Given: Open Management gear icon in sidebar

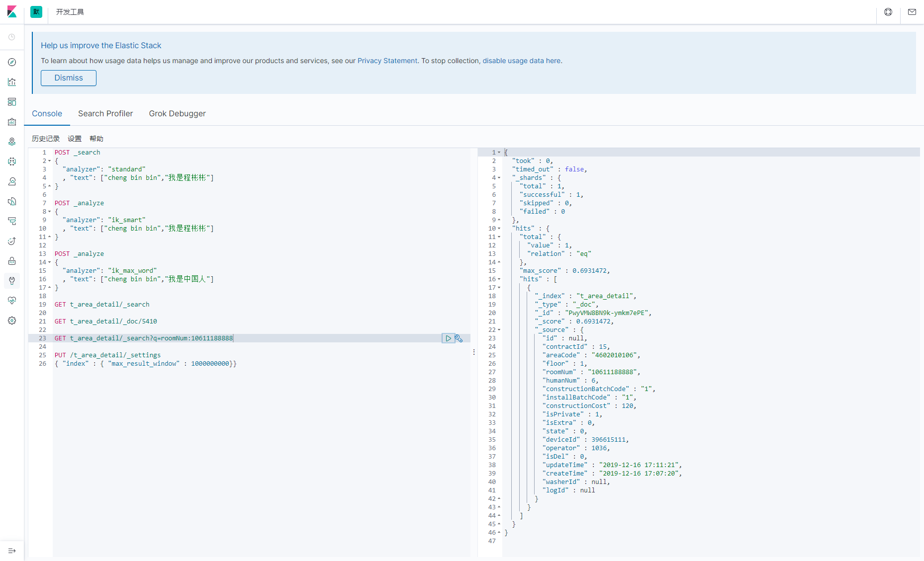Looking at the screenshot, I should (12, 321).
